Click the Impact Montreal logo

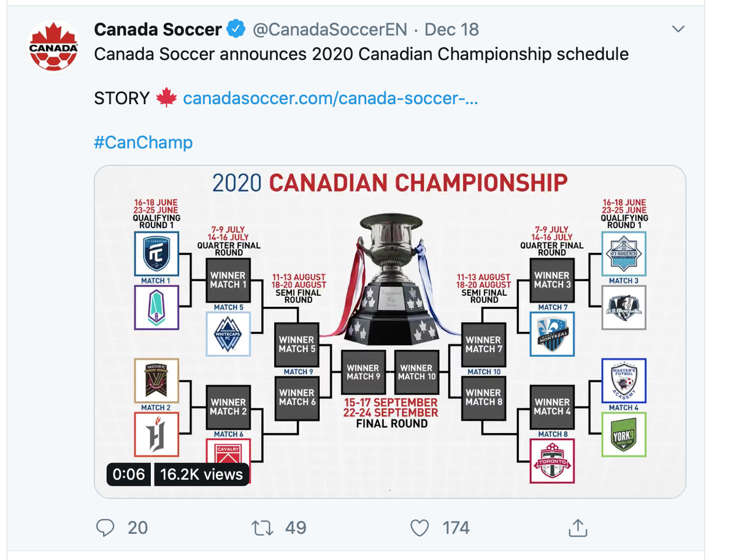pos(552,334)
